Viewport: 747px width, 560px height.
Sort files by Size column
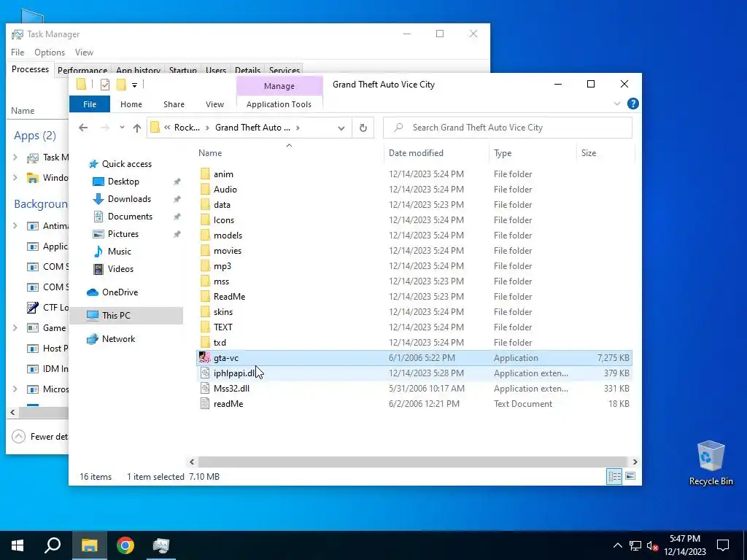tap(605, 153)
